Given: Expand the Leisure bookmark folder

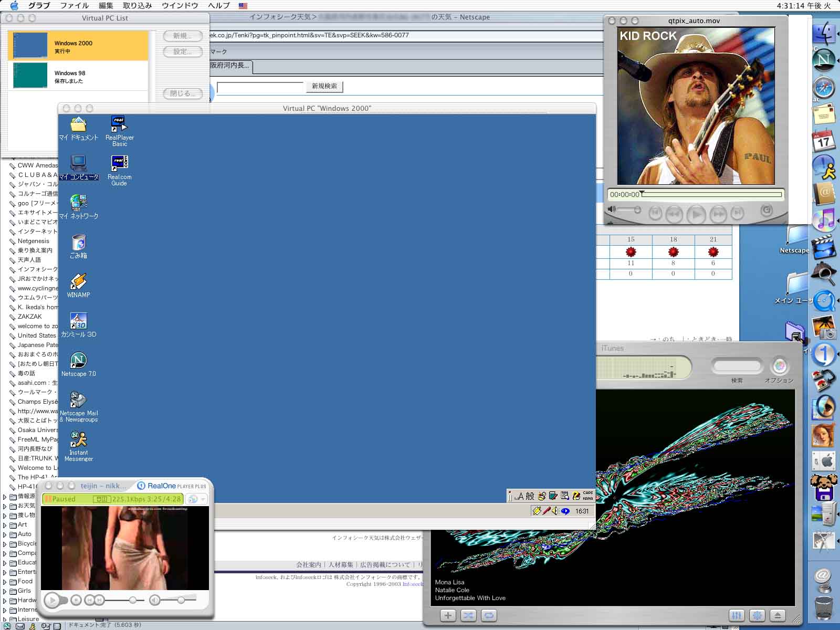Looking at the screenshot, I should (5, 619).
